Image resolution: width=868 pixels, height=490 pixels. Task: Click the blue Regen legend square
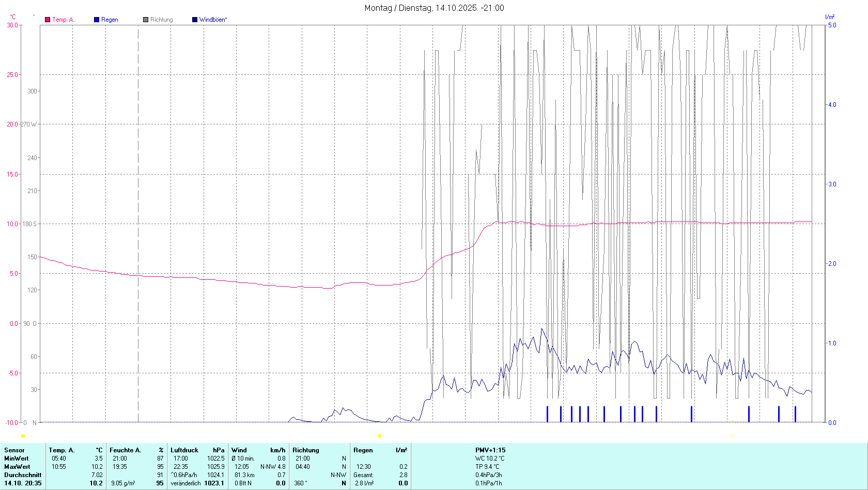97,20
